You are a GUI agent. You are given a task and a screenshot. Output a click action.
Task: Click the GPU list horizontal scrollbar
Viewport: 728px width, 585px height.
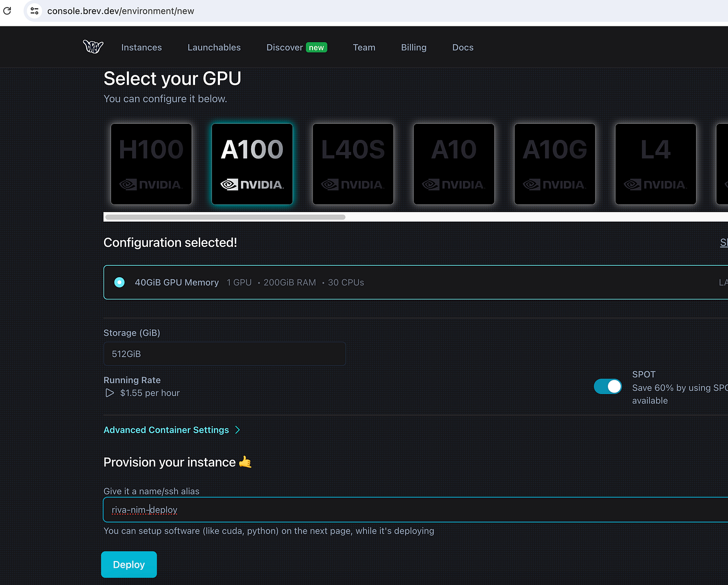point(225,217)
